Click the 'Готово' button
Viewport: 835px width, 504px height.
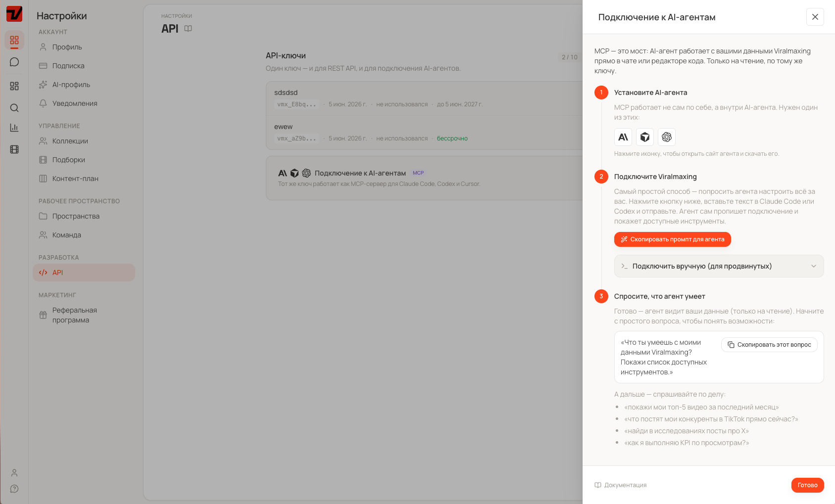[808, 485]
